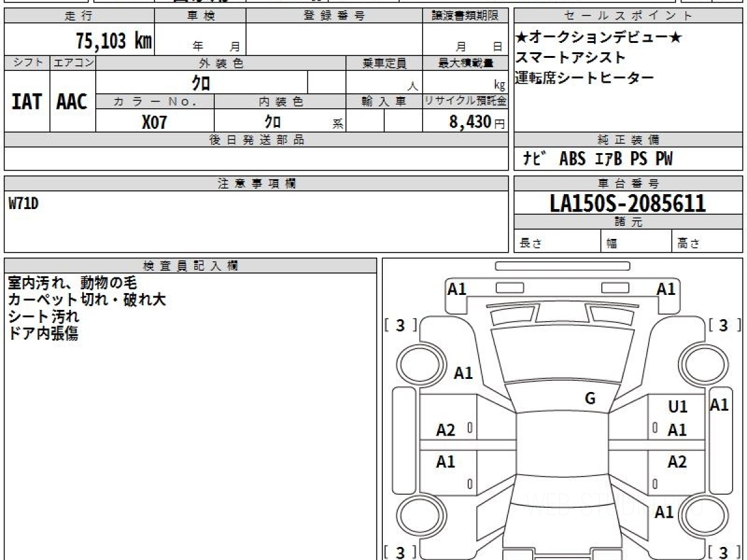Screen dimensions: 747x560
Task: Select the 輸入車 header
Action: [x=384, y=101]
